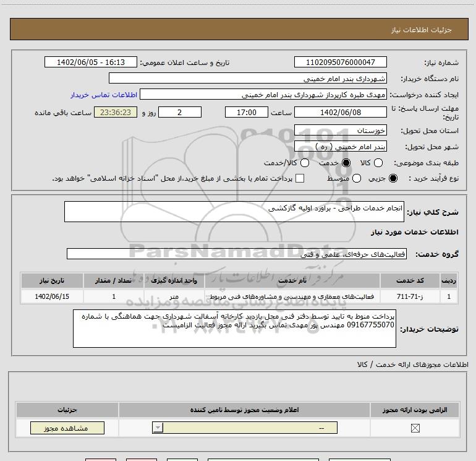Screen dimensions: 476x461
Task: Click the general need description text box
Action: tap(234, 212)
